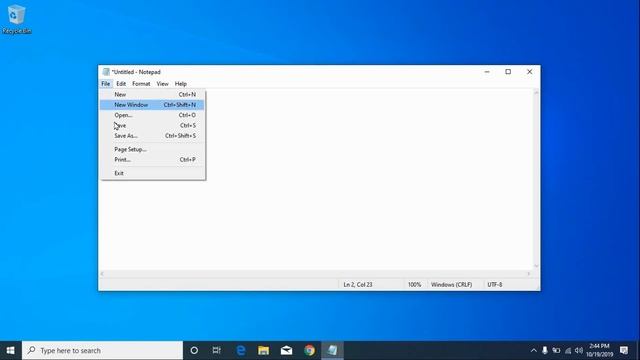Screen dimensions: 640x360
Task: Close the File menu via File
Action: point(106,84)
